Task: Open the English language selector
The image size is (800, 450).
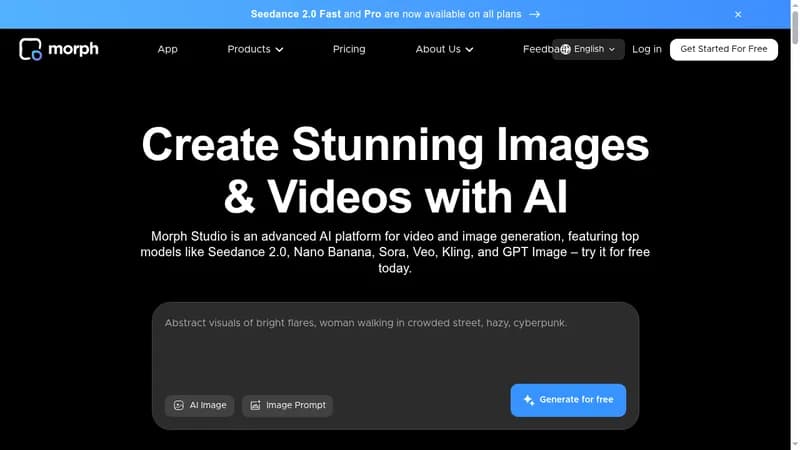Action: (x=588, y=49)
